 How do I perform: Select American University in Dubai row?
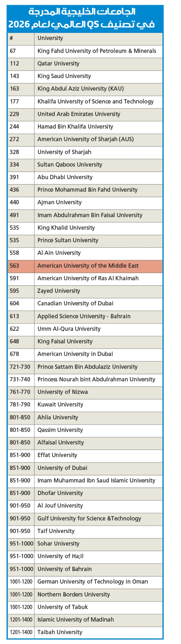75,354
